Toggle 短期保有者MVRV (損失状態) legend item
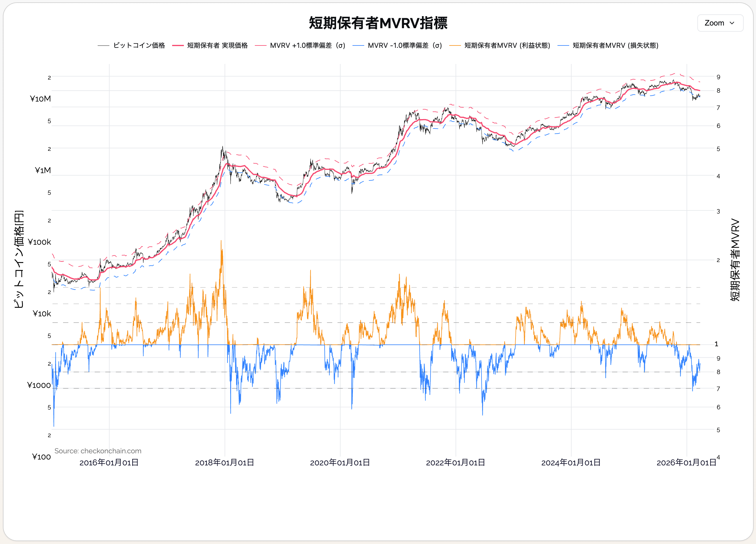The image size is (756, 544). click(615, 45)
